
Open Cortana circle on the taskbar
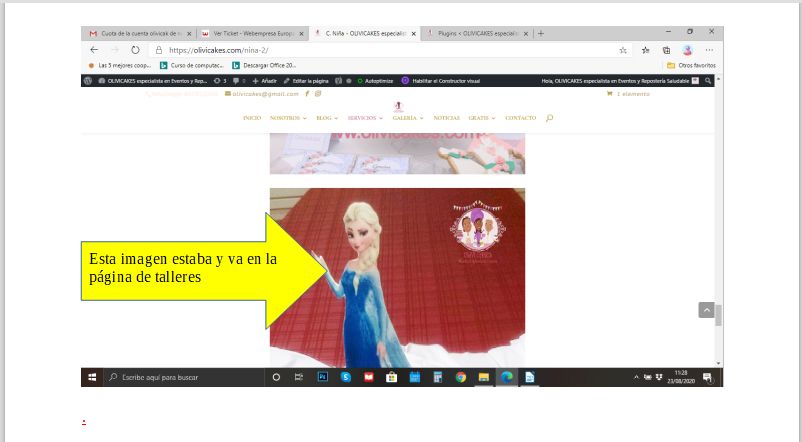276,377
